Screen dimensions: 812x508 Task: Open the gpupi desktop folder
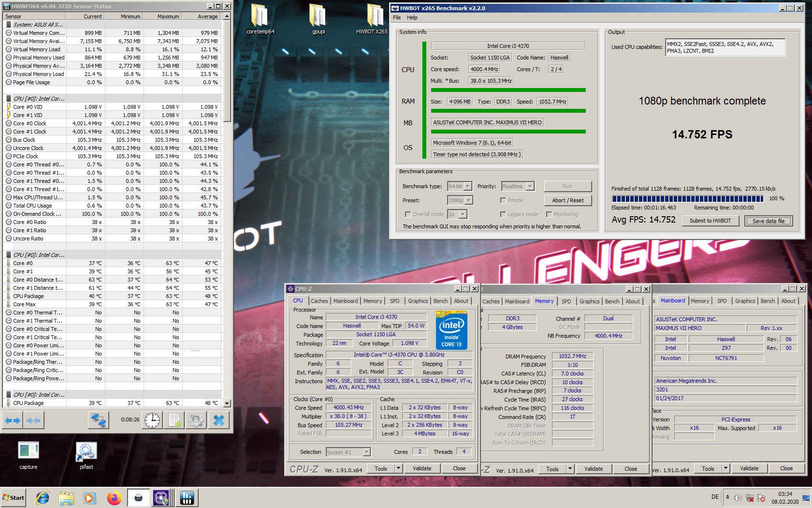319,18
